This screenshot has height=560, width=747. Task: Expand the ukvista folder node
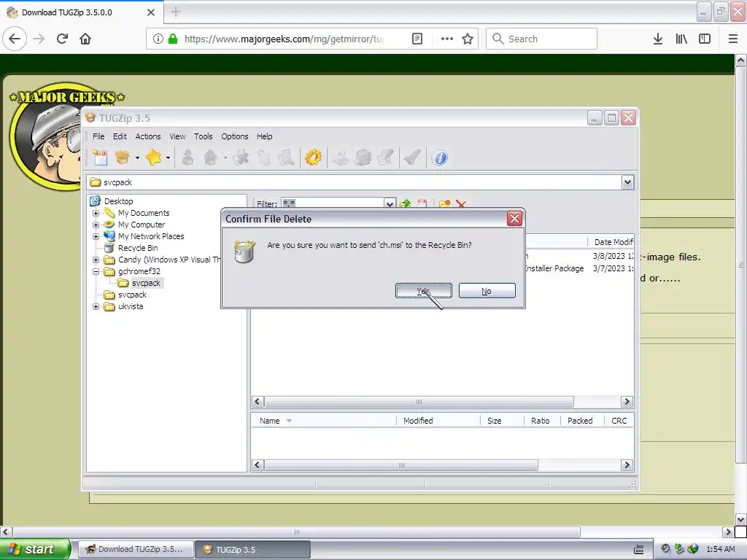coord(96,306)
